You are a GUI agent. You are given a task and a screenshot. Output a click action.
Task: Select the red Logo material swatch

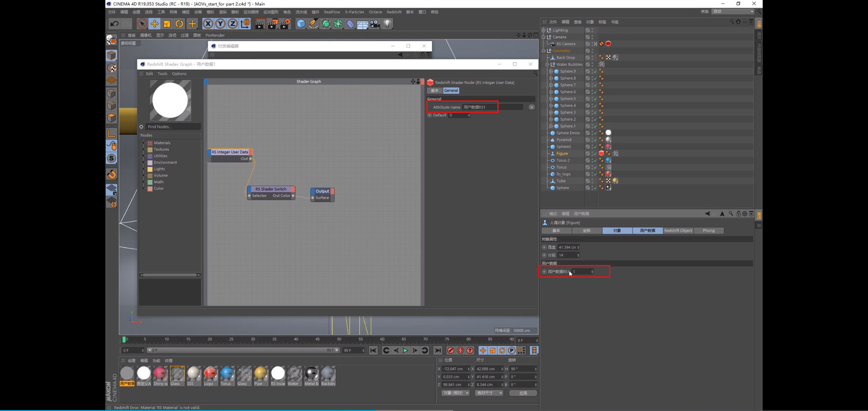[x=210, y=376]
